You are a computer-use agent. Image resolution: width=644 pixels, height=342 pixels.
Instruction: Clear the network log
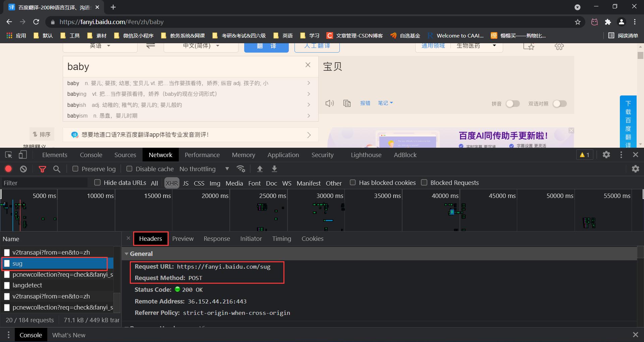pyautogui.click(x=23, y=169)
